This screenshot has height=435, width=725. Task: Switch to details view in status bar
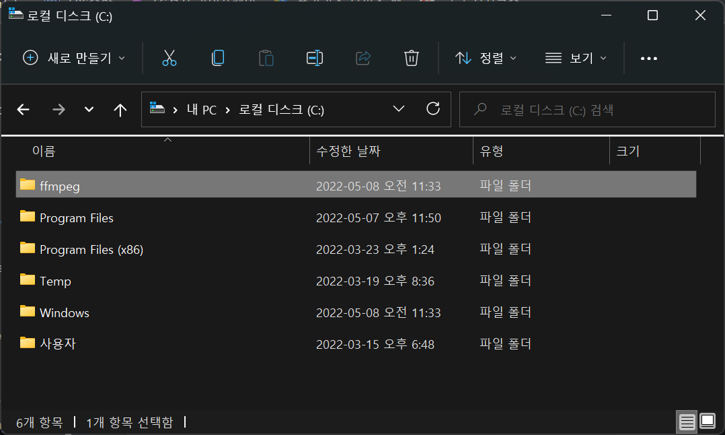[687, 422]
